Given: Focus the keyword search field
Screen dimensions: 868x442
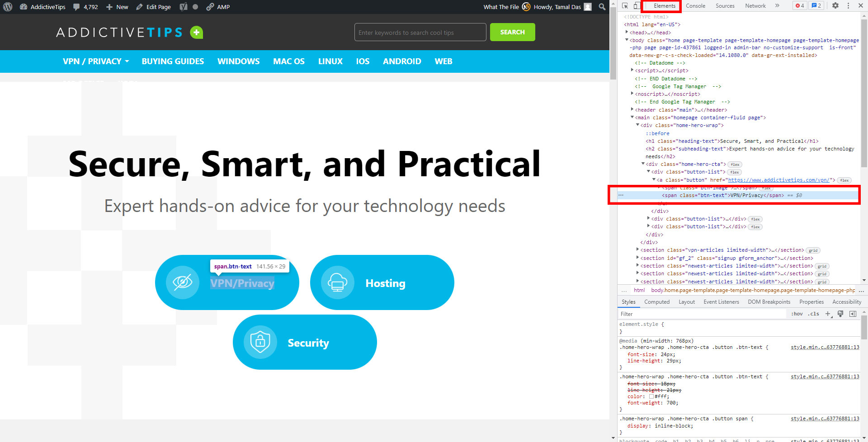Looking at the screenshot, I should point(420,32).
